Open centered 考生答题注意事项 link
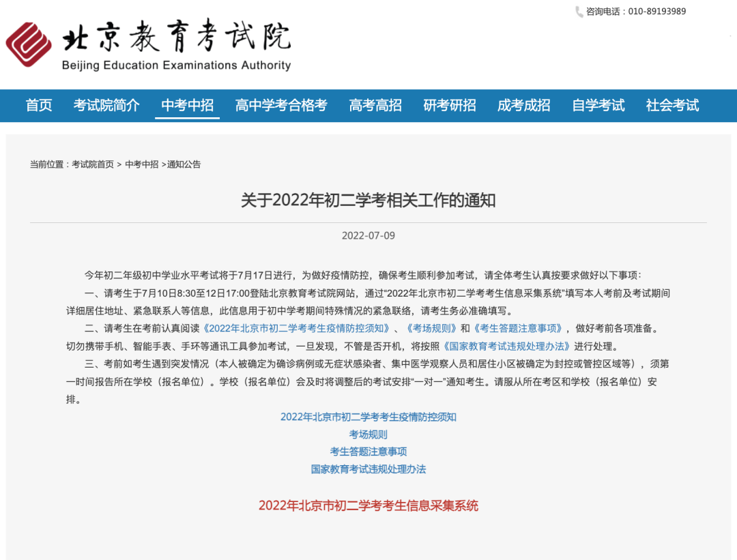Image resolution: width=737 pixels, height=560 pixels. pyautogui.click(x=368, y=452)
